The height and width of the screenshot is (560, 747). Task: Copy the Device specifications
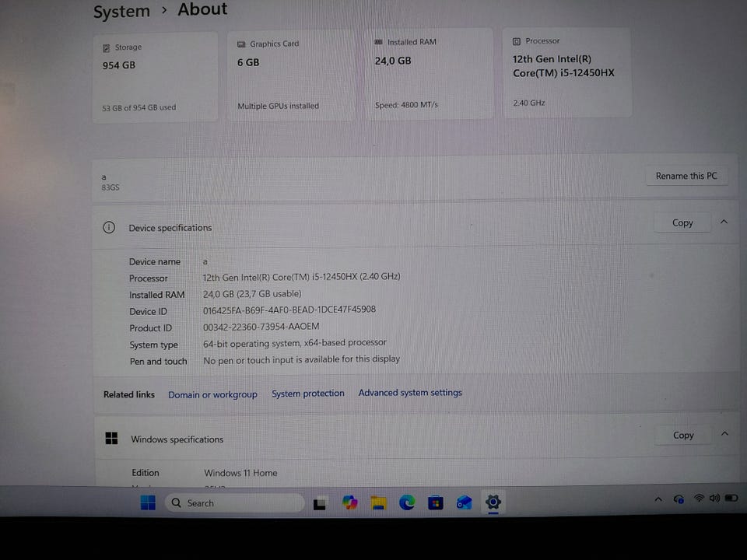[x=682, y=223]
